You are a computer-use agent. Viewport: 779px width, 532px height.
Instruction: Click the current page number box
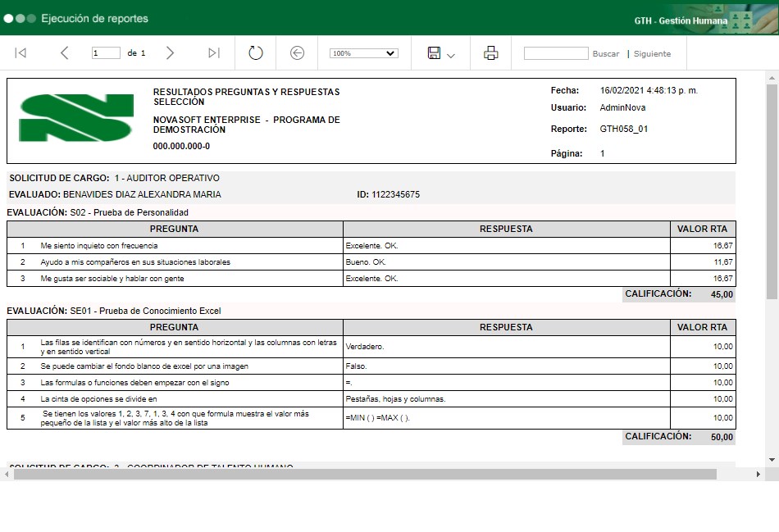(x=106, y=53)
